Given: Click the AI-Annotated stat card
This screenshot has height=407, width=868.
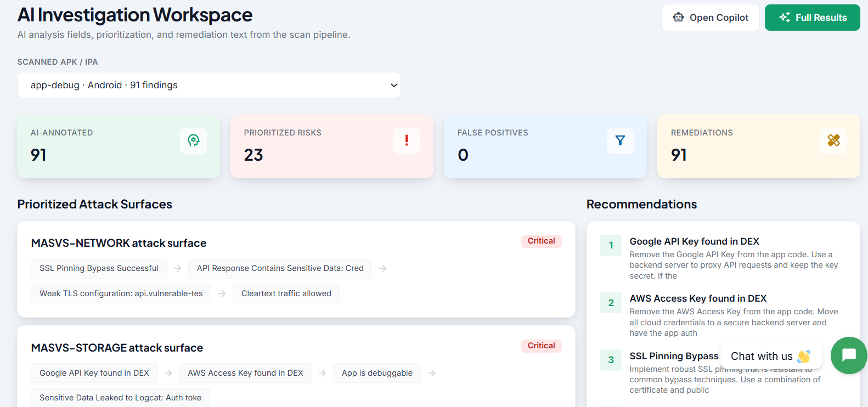Looking at the screenshot, I should pos(119,146).
